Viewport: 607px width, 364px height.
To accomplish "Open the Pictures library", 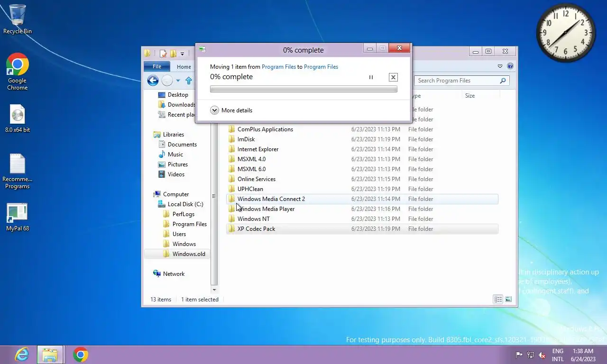I will coord(173,164).
